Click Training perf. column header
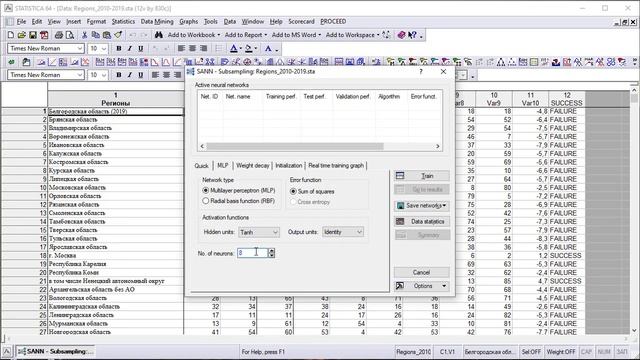Image resolution: width=640 pixels, height=360 pixels. [x=281, y=97]
